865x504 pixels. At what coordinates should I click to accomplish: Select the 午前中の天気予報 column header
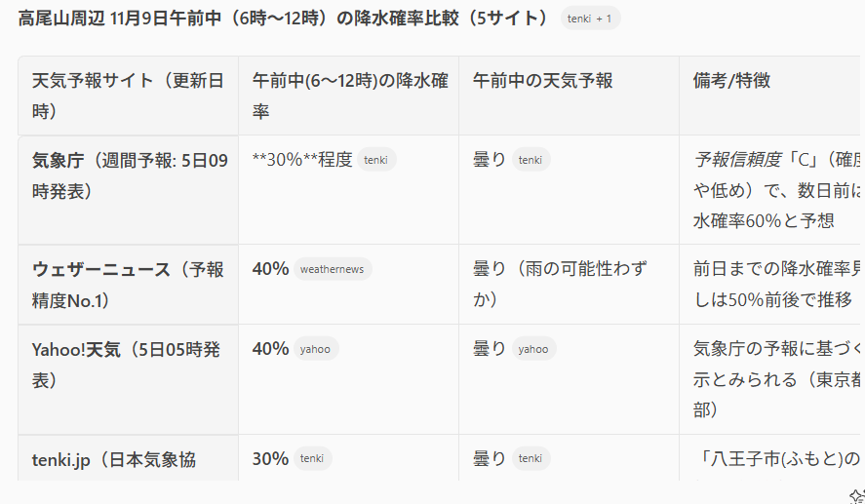tap(542, 81)
